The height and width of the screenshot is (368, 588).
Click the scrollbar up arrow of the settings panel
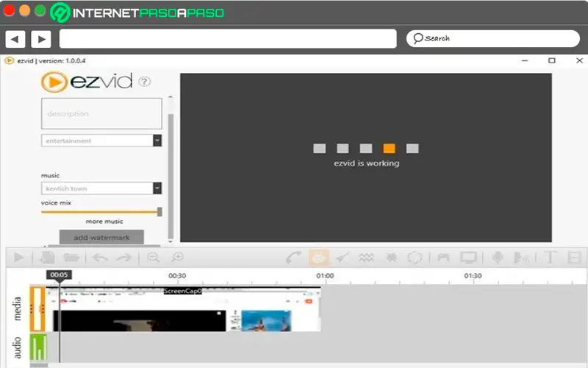coord(171,97)
